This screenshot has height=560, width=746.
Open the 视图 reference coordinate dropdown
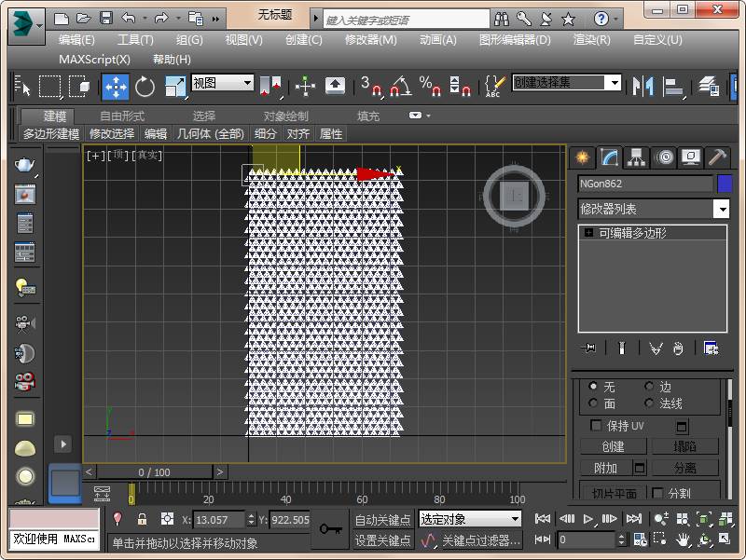pos(222,83)
